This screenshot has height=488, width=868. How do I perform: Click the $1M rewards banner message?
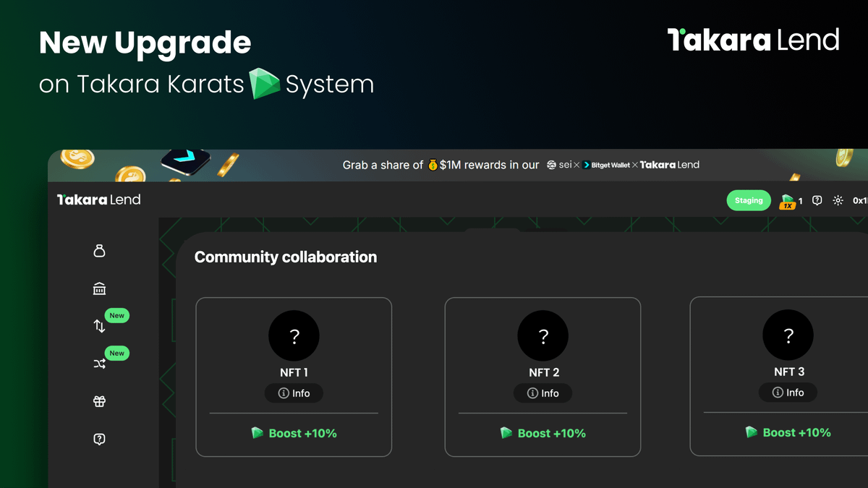tap(441, 164)
